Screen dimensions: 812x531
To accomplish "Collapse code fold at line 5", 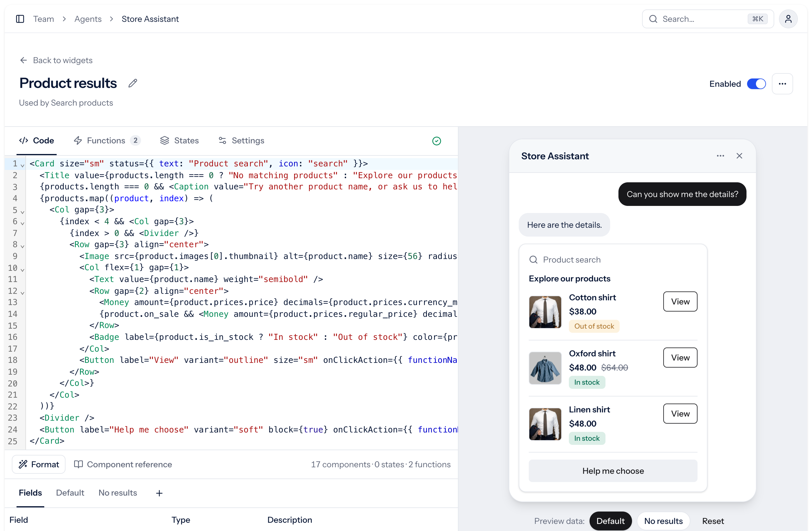I will 22,212.
